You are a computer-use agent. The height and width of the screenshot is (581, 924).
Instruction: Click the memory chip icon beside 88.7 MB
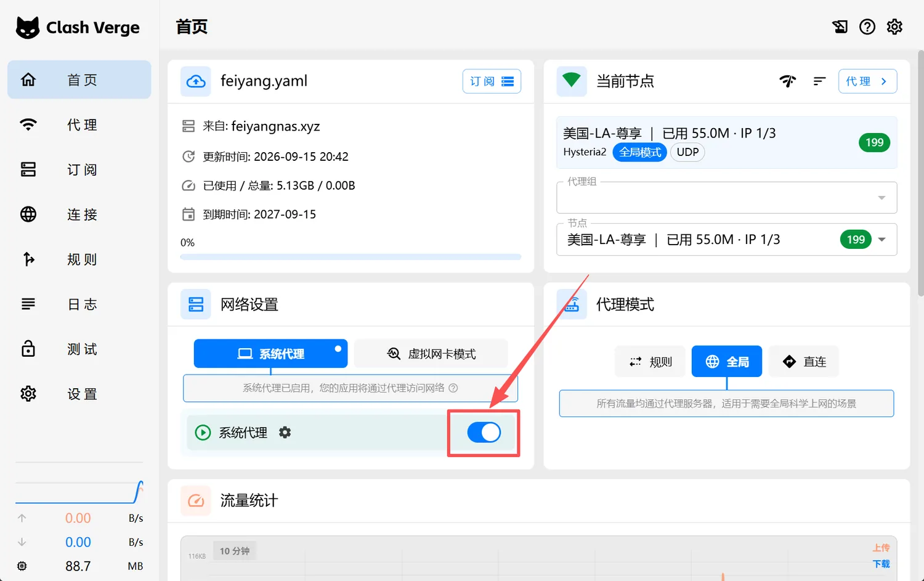point(22,566)
